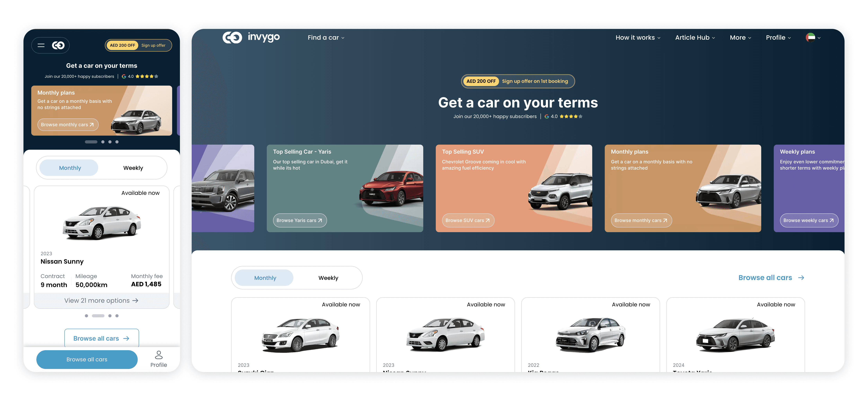Open the 2022 Kia Pegas car image
Screen dimensions: 868x401
[x=590, y=335]
